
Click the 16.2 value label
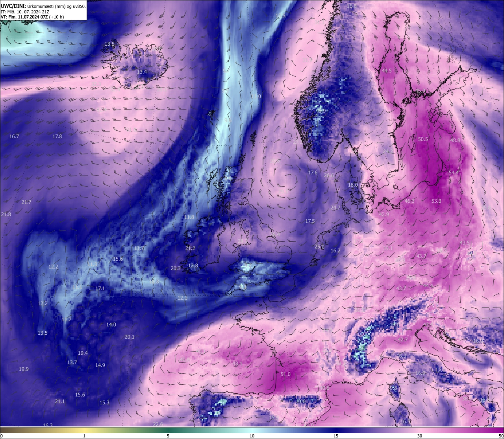(x=335, y=250)
